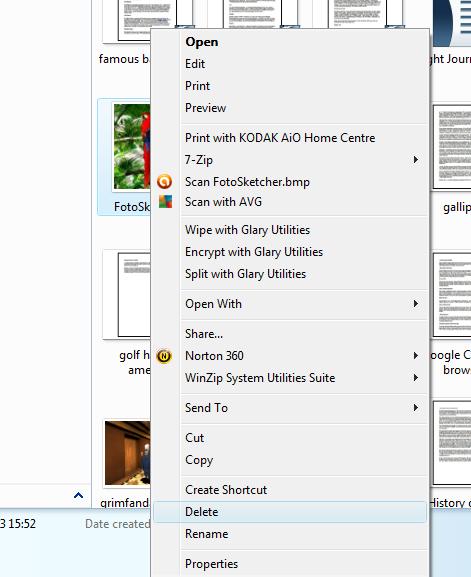Expand the Send To submenu arrow
Screen dimensions: 471x577
pos(415,407)
